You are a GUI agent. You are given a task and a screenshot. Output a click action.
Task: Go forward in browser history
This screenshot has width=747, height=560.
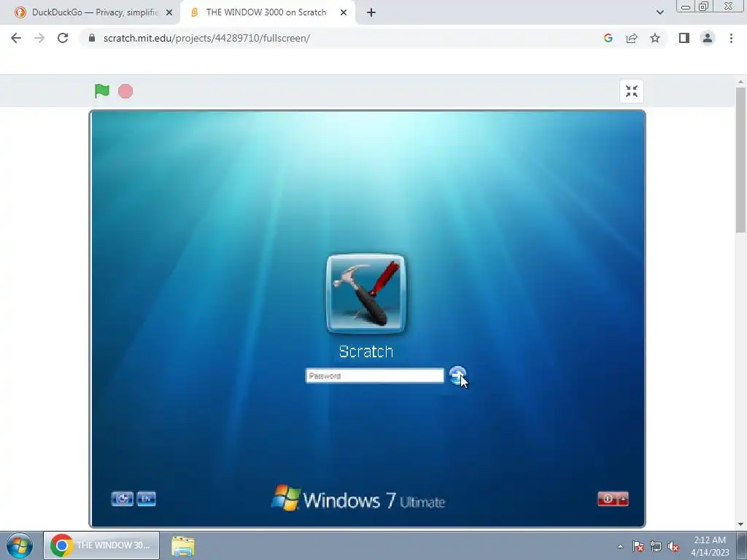pyautogui.click(x=39, y=38)
